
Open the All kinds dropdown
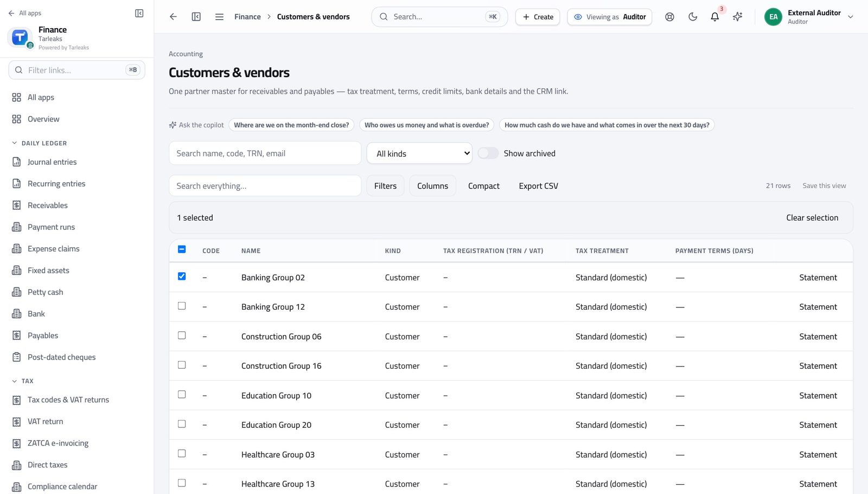(x=419, y=153)
